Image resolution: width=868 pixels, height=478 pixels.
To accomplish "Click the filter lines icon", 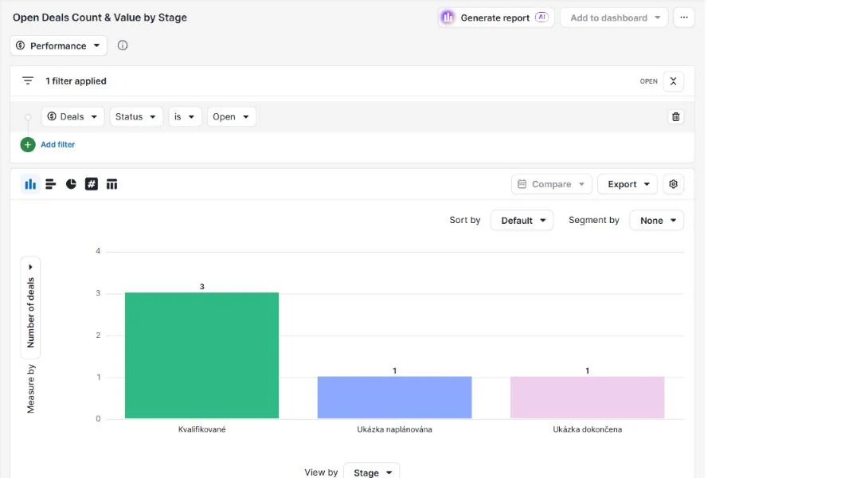I will tap(28, 81).
